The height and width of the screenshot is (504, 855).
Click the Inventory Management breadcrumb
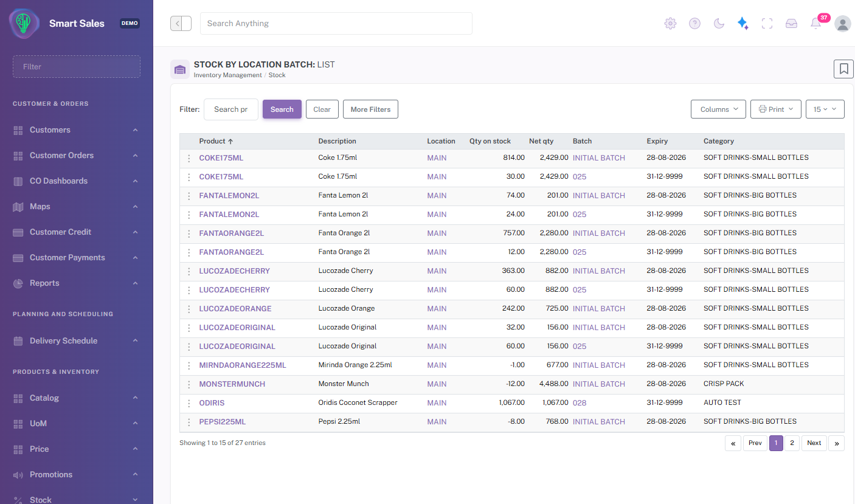(x=228, y=75)
